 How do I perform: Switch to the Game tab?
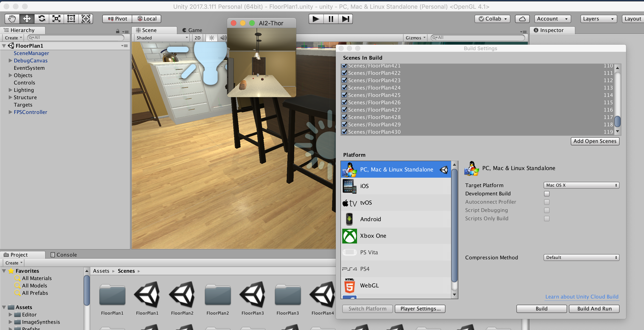(192, 30)
